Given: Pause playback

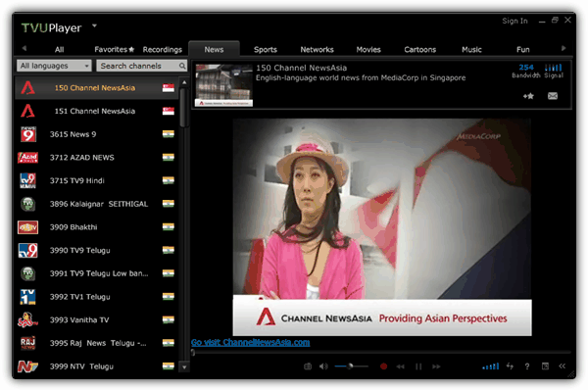Looking at the screenshot, I should pyautogui.click(x=418, y=366).
